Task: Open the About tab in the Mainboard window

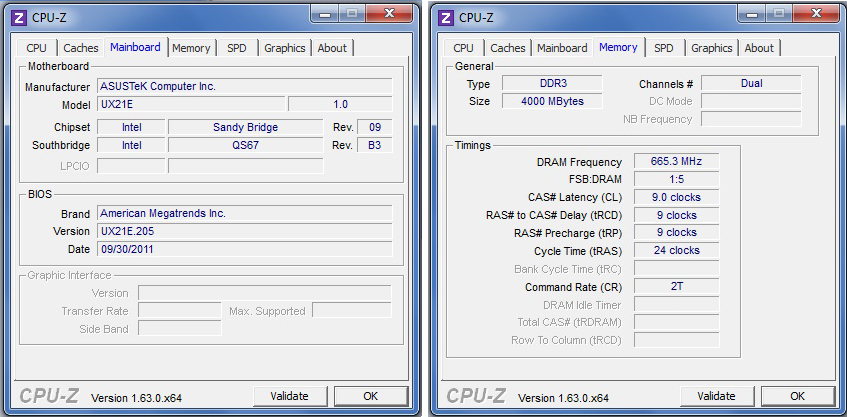Action: click(332, 48)
